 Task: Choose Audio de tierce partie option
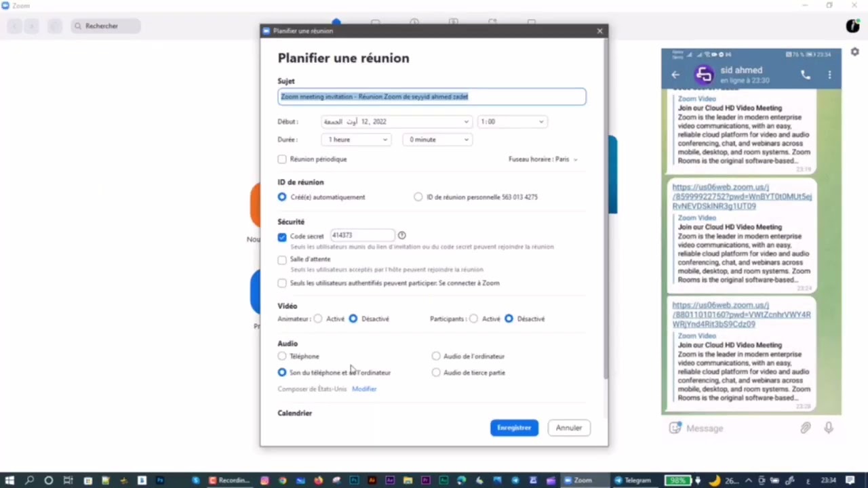point(436,372)
